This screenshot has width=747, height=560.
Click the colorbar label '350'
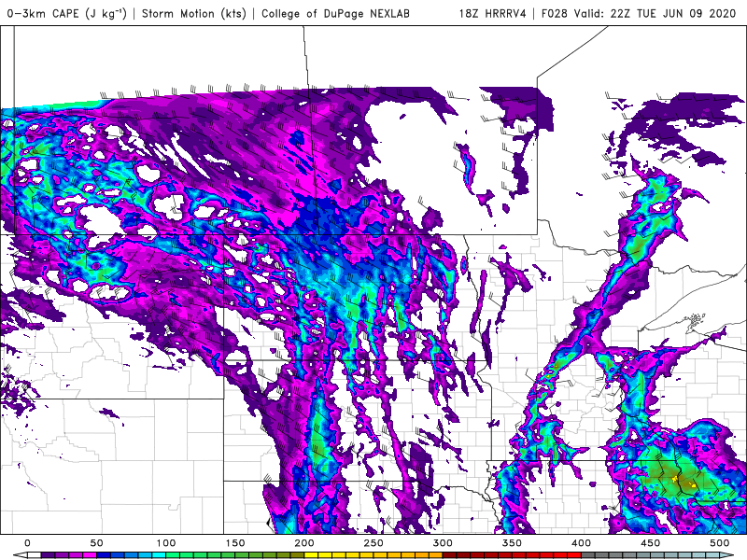pyautogui.click(x=512, y=543)
